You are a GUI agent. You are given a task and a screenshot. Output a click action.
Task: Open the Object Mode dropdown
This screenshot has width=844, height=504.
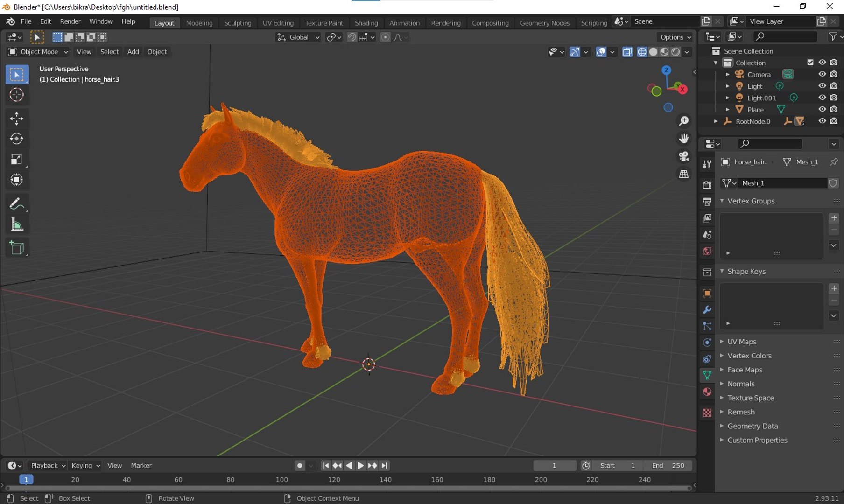tap(38, 52)
